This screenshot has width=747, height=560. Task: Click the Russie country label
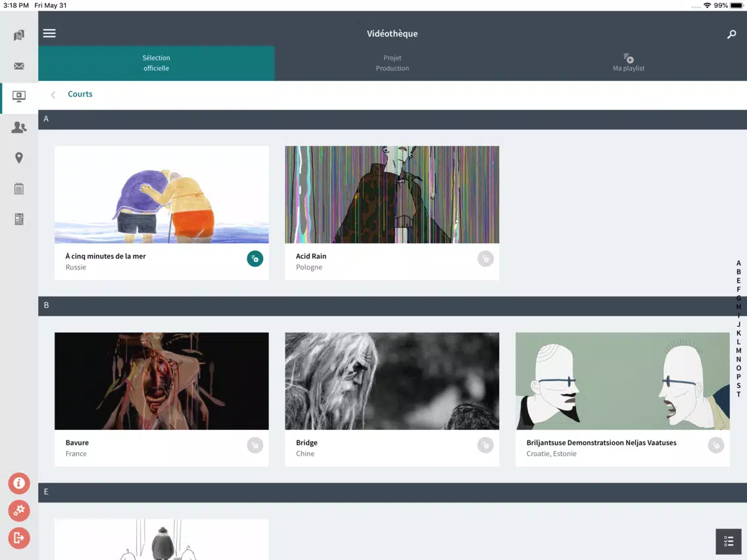point(76,267)
